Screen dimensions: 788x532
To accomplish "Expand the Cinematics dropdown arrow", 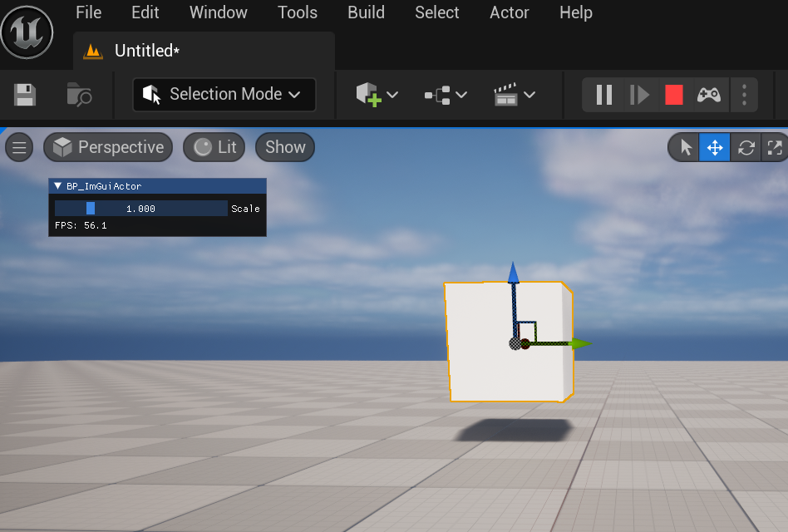I will (529, 95).
